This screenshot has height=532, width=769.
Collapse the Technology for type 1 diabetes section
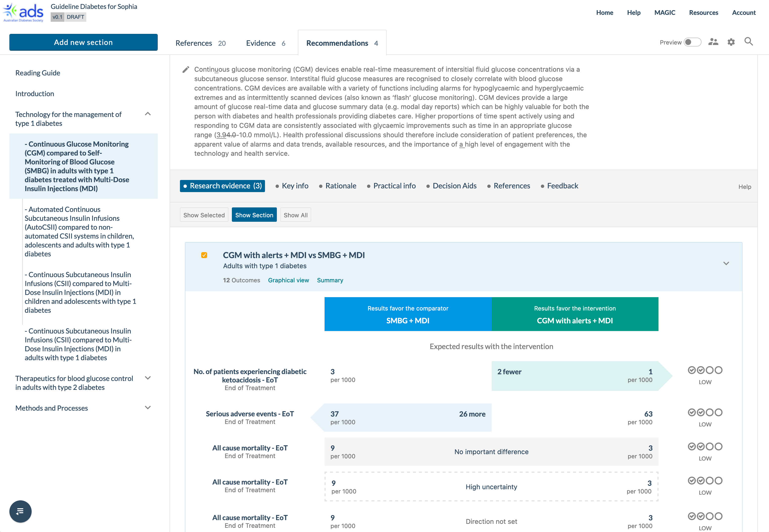(148, 114)
